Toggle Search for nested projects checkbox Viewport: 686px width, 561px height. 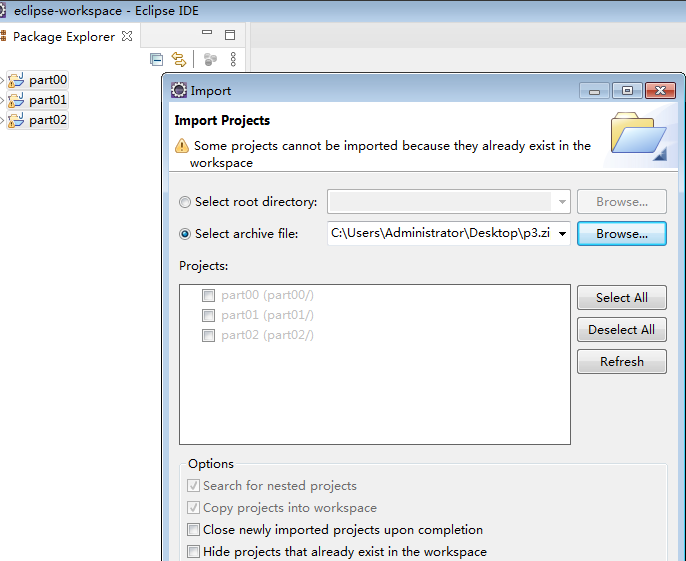click(193, 486)
